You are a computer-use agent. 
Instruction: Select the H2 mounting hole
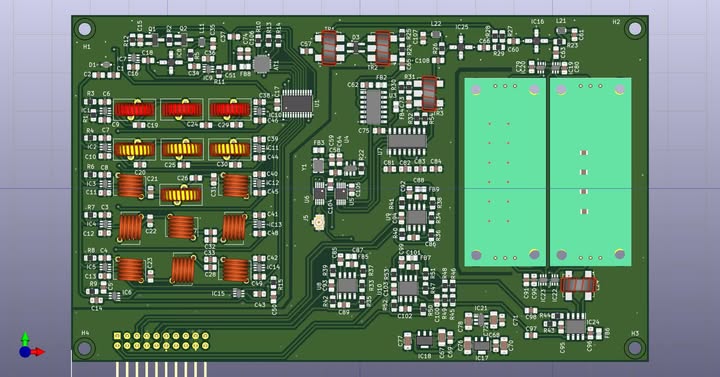[x=635, y=28]
